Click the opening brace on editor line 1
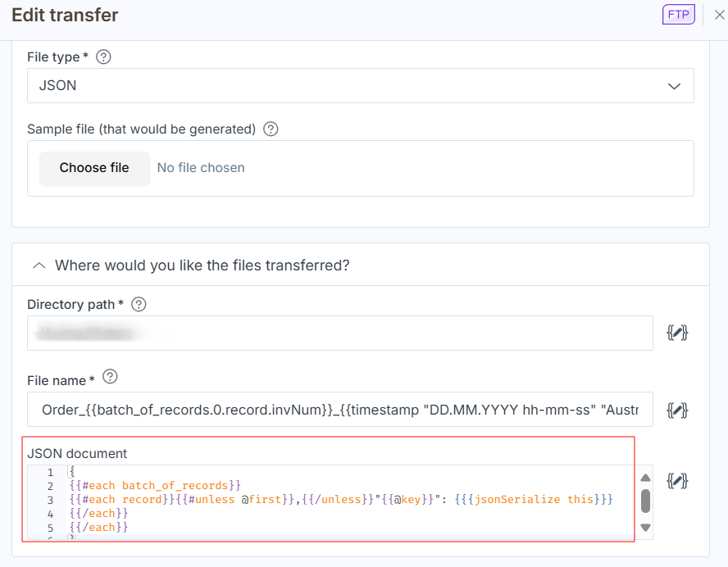 [x=72, y=473]
